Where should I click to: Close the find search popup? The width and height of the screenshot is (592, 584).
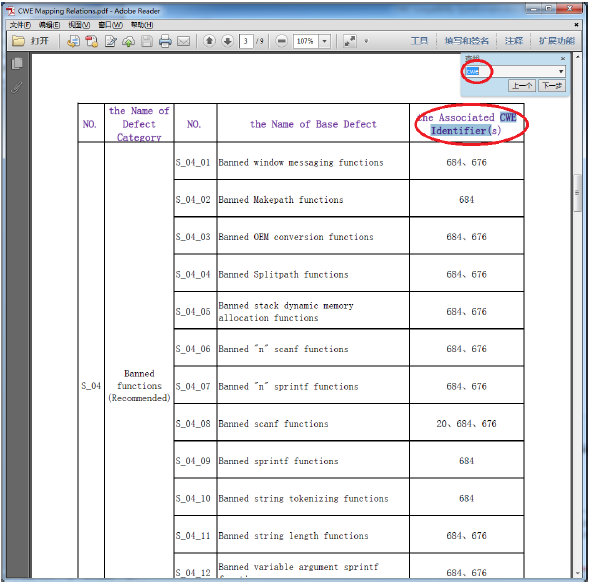pyautogui.click(x=563, y=59)
